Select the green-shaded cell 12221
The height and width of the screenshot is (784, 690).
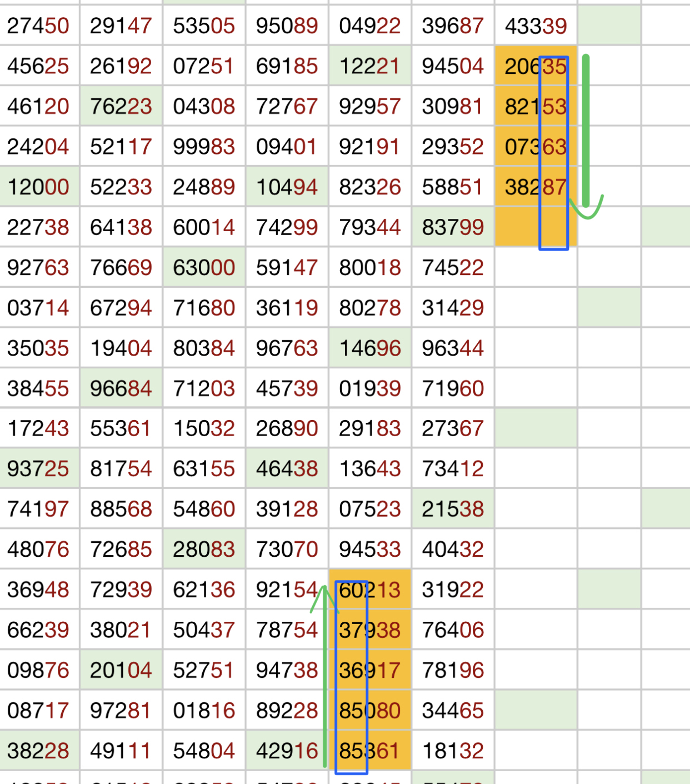[x=370, y=66]
